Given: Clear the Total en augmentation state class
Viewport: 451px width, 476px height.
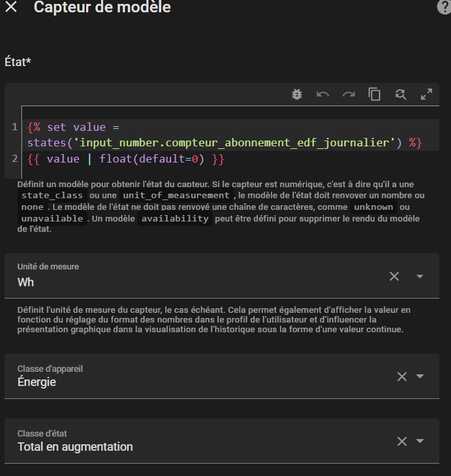Looking at the screenshot, I should point(402,441).
